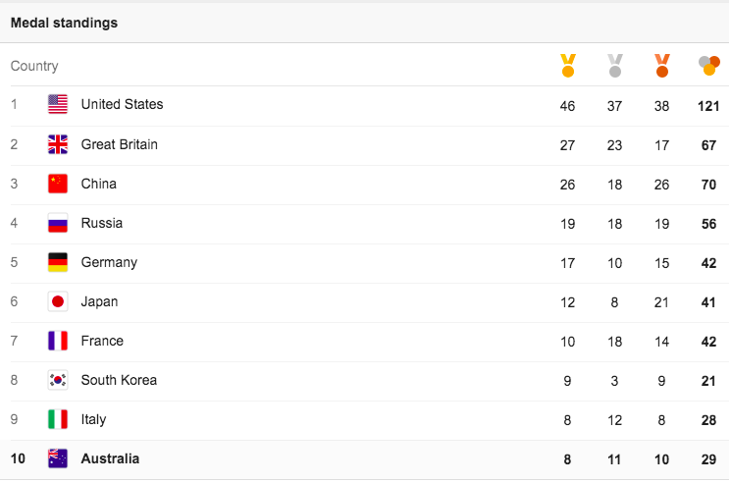The image size is (729, 483).
Task: Open the United States country link
Action: pyautogui.click(x=122, y=105)
